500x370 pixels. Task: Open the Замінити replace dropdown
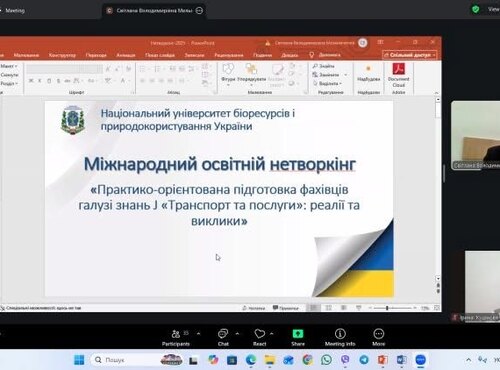pos(330,75)
